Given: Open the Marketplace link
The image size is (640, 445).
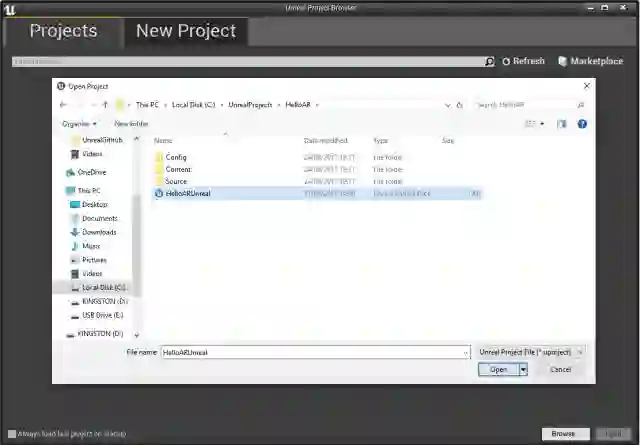Looking at the screenshot, I should [x=591, y=61].
